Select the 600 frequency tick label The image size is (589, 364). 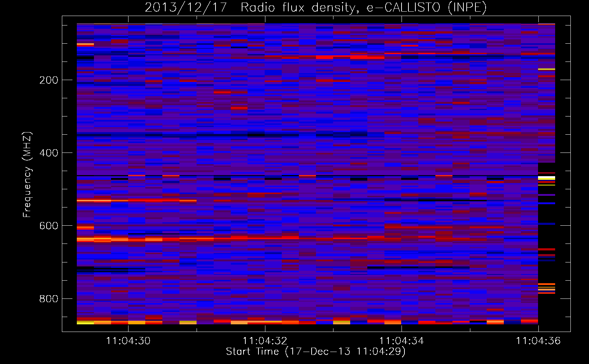click(x=49, y=226)
